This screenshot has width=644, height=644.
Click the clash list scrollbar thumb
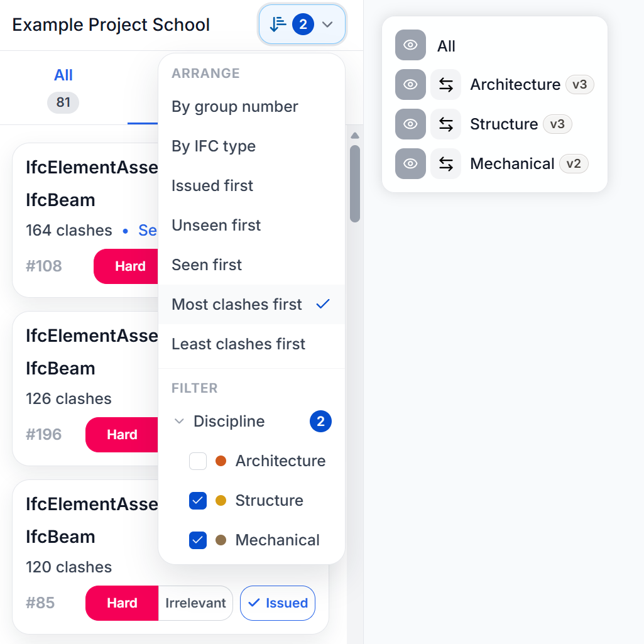355,183
